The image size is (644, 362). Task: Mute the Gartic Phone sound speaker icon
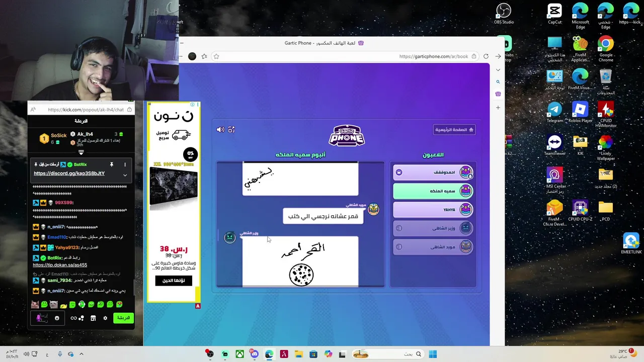pos(220,130)
